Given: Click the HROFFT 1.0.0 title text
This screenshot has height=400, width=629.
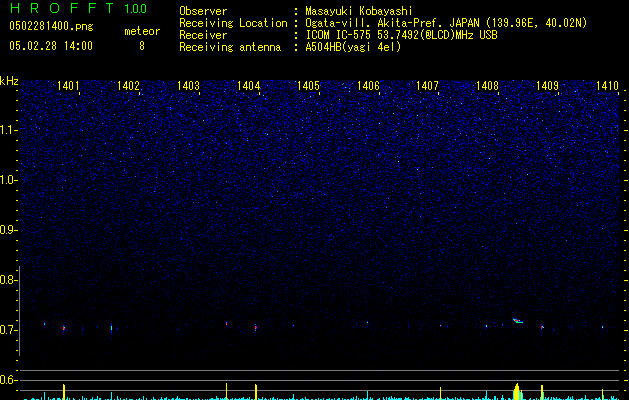Looking at the screenshot, I should coord(78,8).
